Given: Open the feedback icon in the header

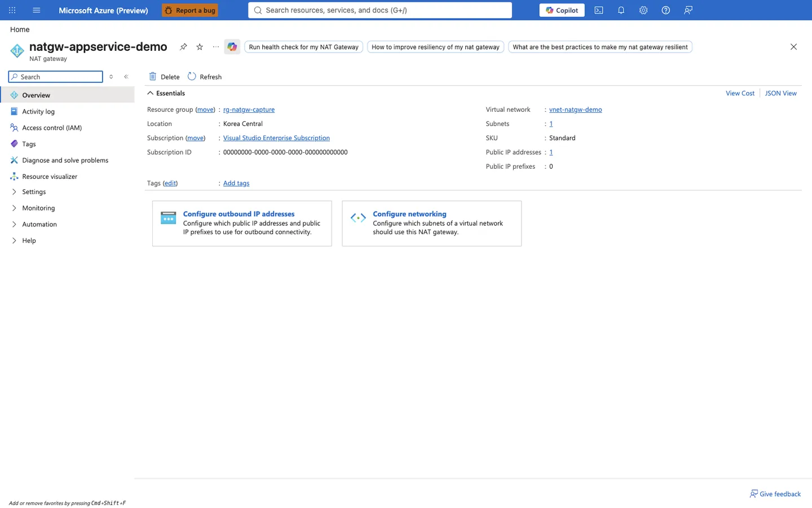Looking at the screenshot, I should point(688,10).
